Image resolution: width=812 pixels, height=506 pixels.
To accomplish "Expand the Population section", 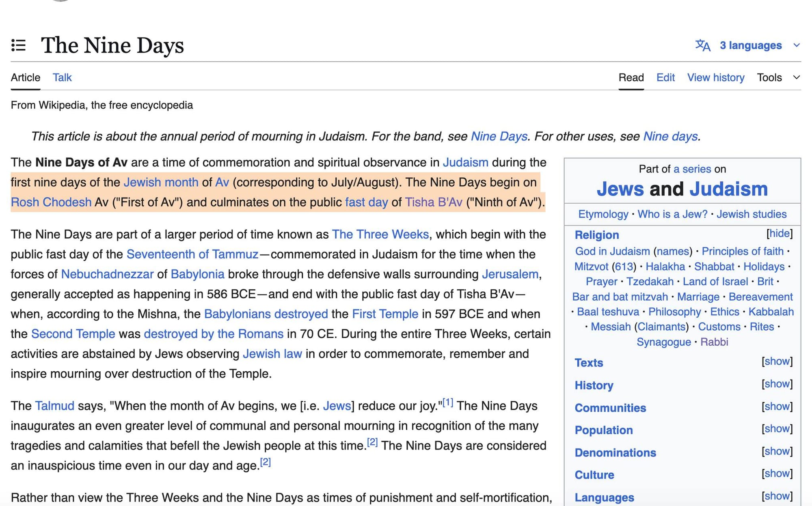I will click(777, 428).
